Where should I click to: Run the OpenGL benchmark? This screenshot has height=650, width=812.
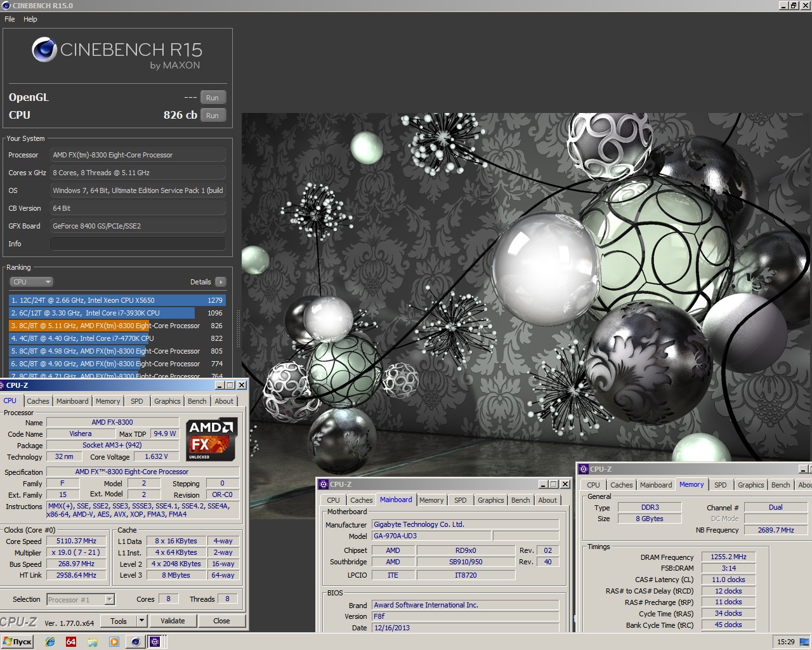coord(213,98)
